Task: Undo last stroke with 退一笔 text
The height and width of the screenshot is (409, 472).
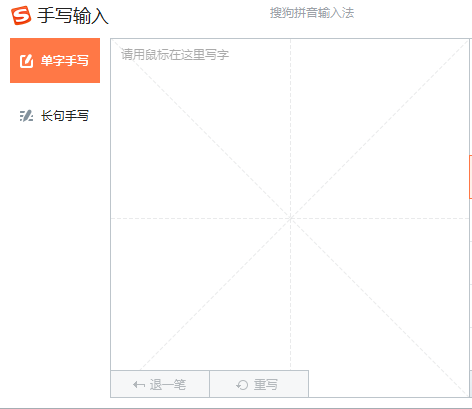Action: pos(168,385)
